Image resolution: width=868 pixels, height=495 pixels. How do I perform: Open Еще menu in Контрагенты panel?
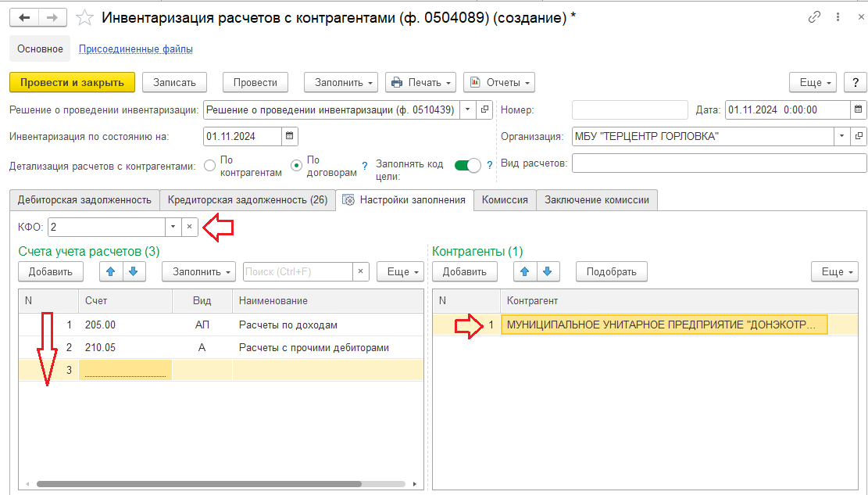point(834,271)
